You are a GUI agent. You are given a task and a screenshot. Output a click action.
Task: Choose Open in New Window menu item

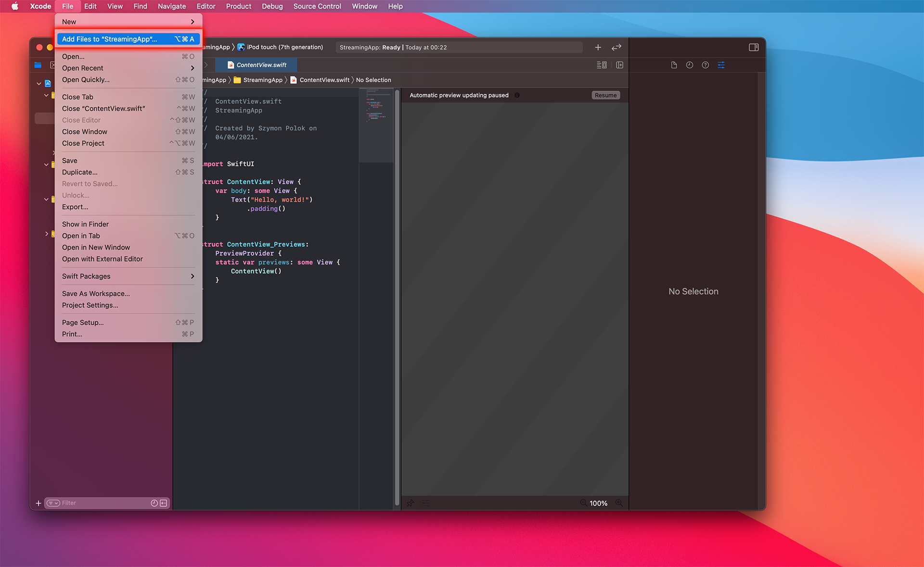128,247
